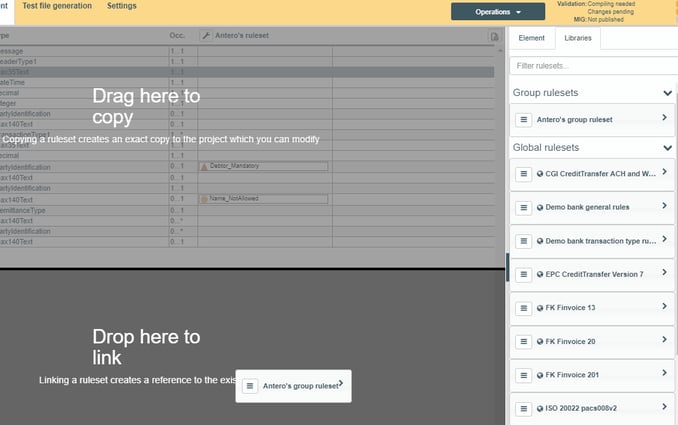Click drag handle on floating Antero's group ruleset card

click(250, 386)
